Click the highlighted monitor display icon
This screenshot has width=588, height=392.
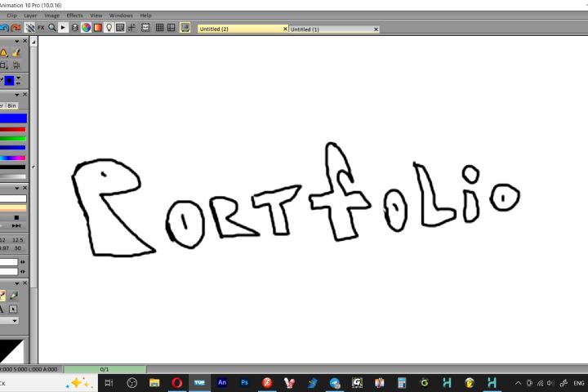tap(185, 28)
